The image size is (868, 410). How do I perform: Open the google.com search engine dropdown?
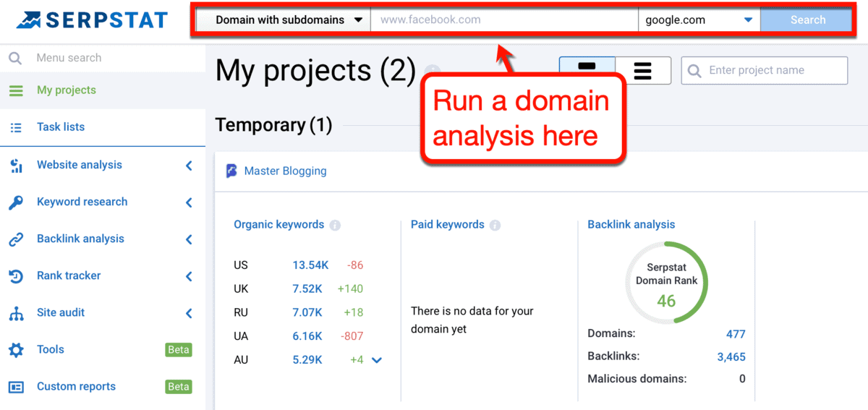699,20
